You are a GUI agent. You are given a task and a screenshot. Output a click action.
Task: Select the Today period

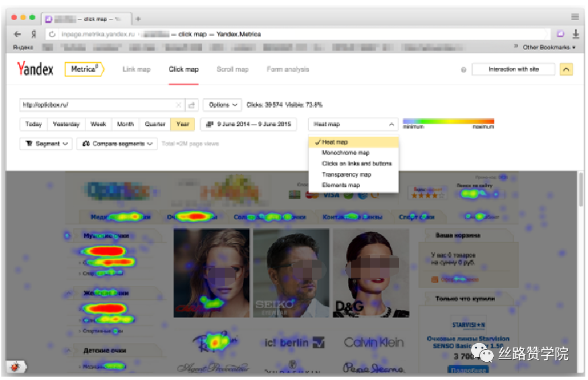tap(34, 124)
